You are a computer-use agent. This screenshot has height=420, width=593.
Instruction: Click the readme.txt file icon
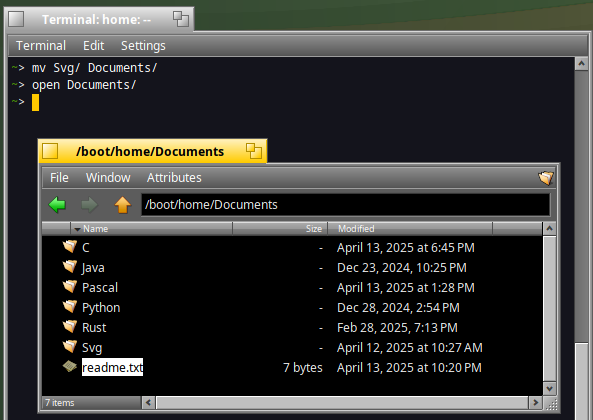[70, 366]
